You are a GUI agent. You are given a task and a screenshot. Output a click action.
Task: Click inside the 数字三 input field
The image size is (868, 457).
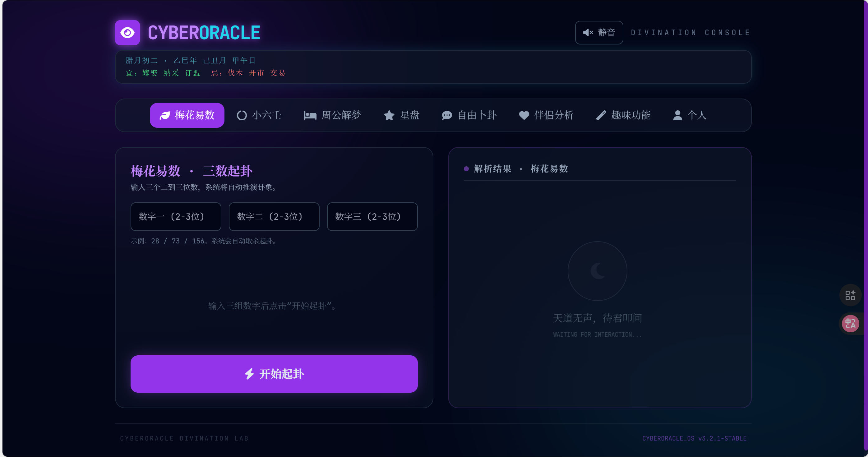click(372, 217)
